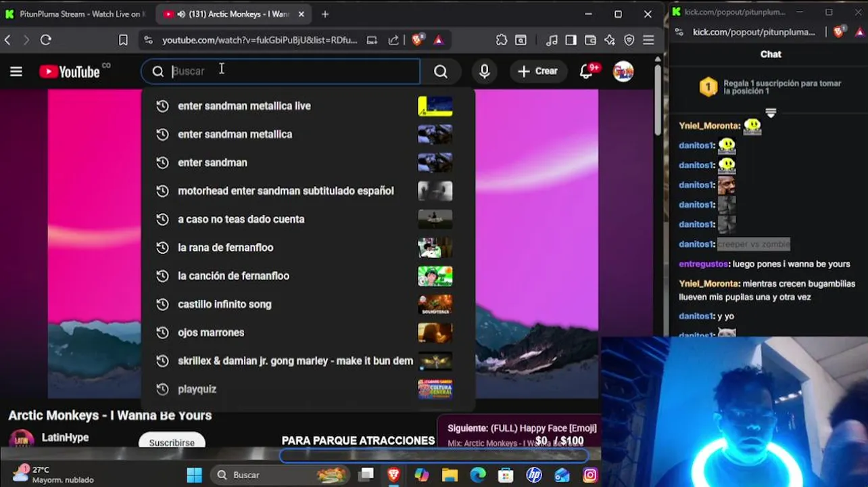The width and height of the screenshot is (868, 487).
Task: Open File Explorer from the taskbar
Action: click(450, 476)
